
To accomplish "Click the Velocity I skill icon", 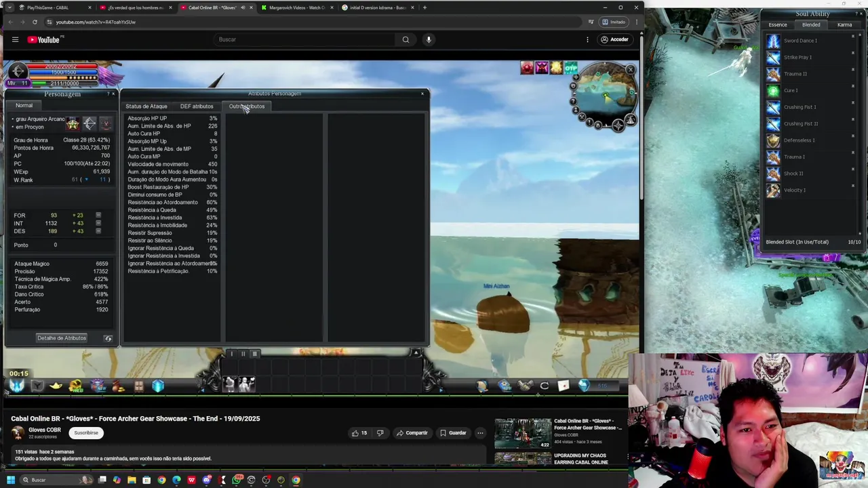I will point(773,190).
